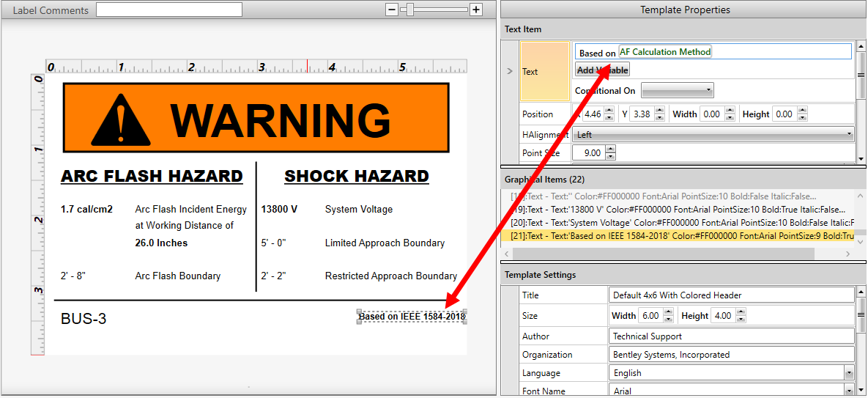Select the BUS-3 text on the label

[x=84, y=319]
